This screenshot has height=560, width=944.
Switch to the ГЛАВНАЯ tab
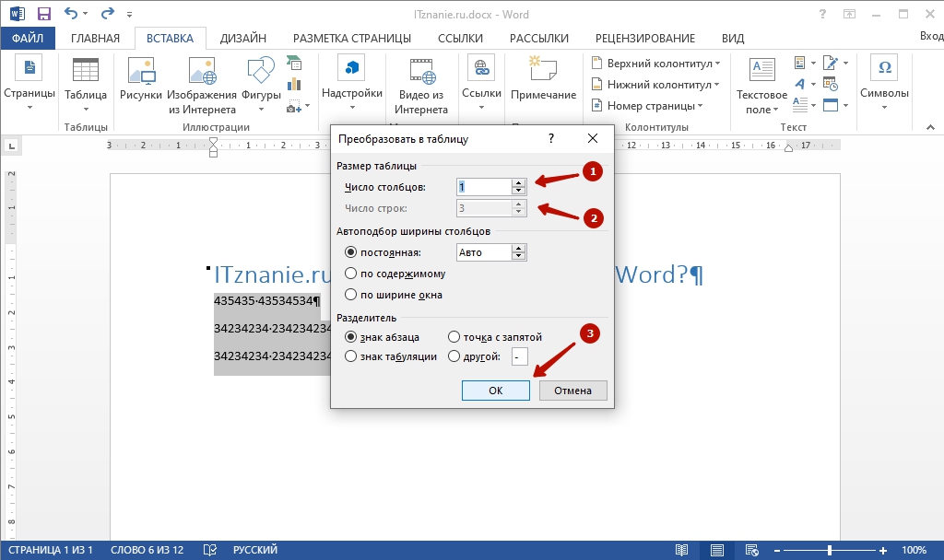[x=95, y=38]
